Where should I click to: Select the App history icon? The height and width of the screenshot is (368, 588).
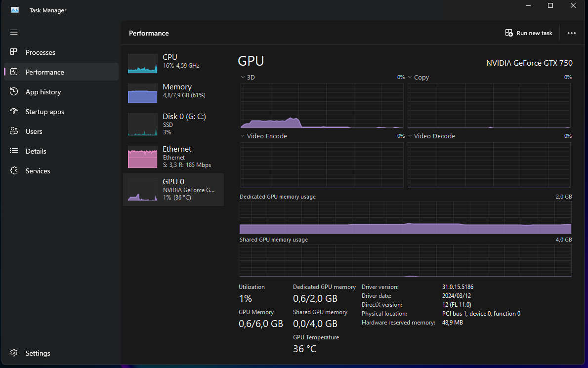14,91
